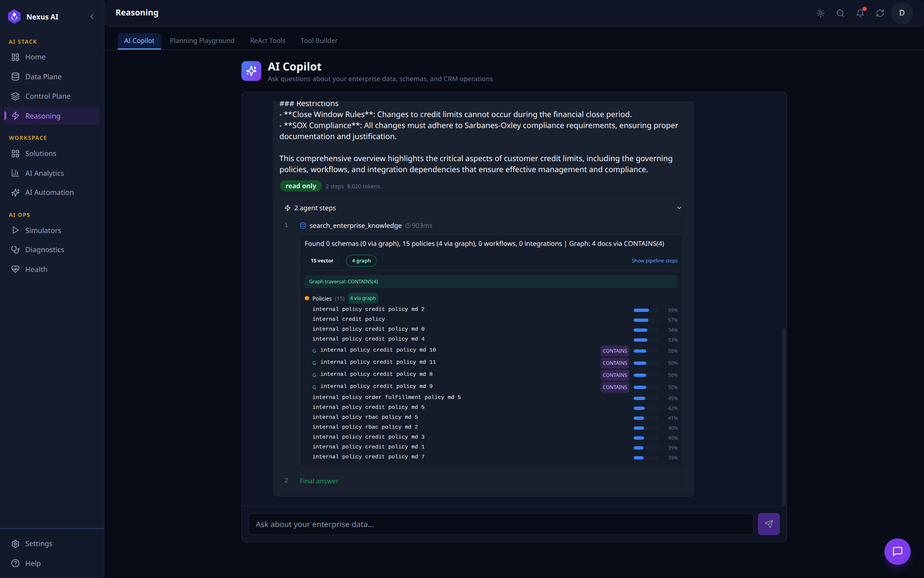Switch to the ReAct Tools tab
The image size is (924, 578).
point(267,40)
